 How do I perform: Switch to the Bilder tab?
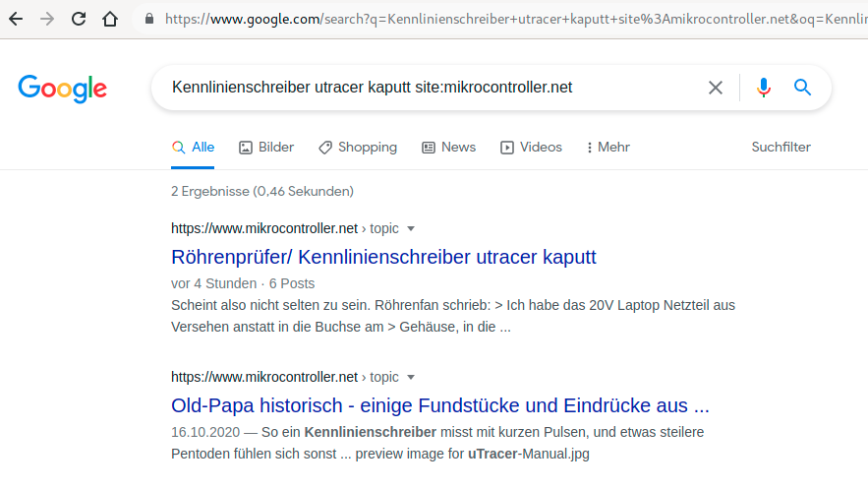[x=266, y=147]
